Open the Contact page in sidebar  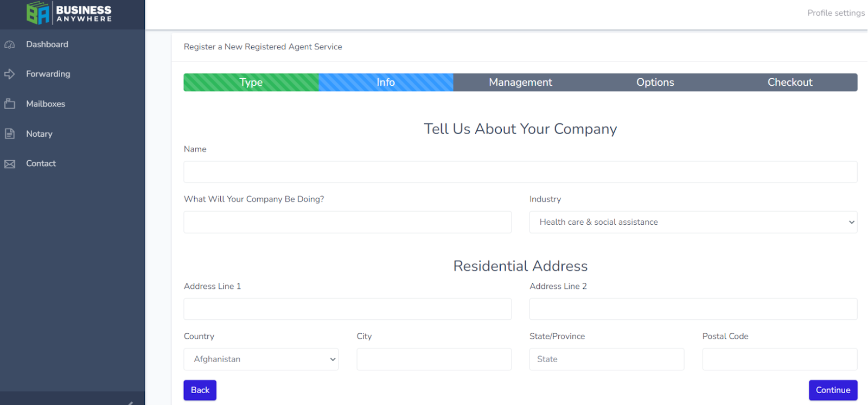point(41,163)
